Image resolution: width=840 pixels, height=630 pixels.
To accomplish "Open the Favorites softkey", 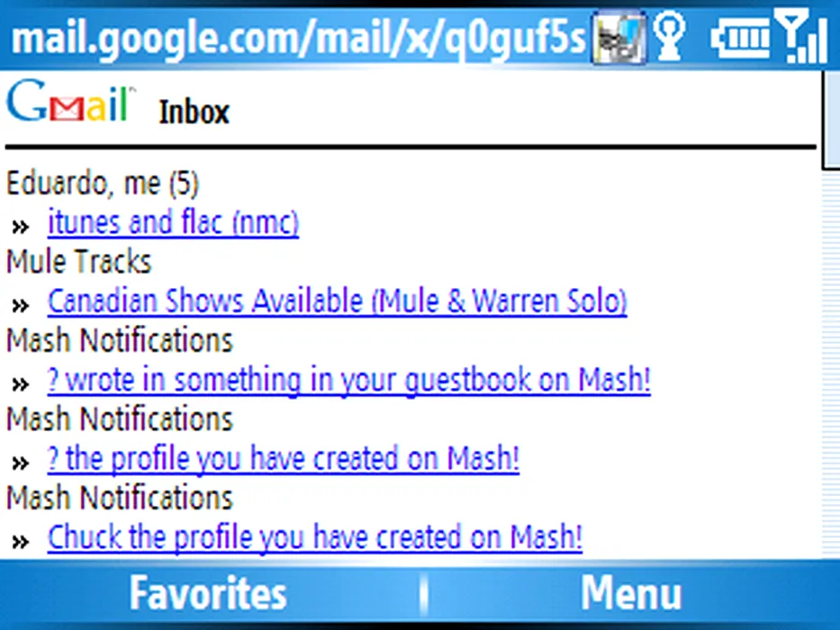I will point(208,593).
